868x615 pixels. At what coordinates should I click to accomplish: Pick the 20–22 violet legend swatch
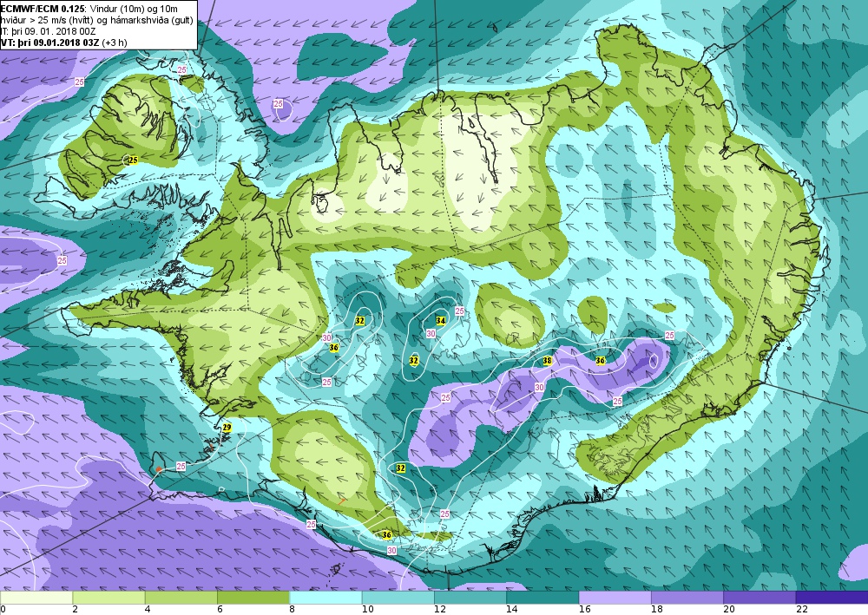[759, 598]
